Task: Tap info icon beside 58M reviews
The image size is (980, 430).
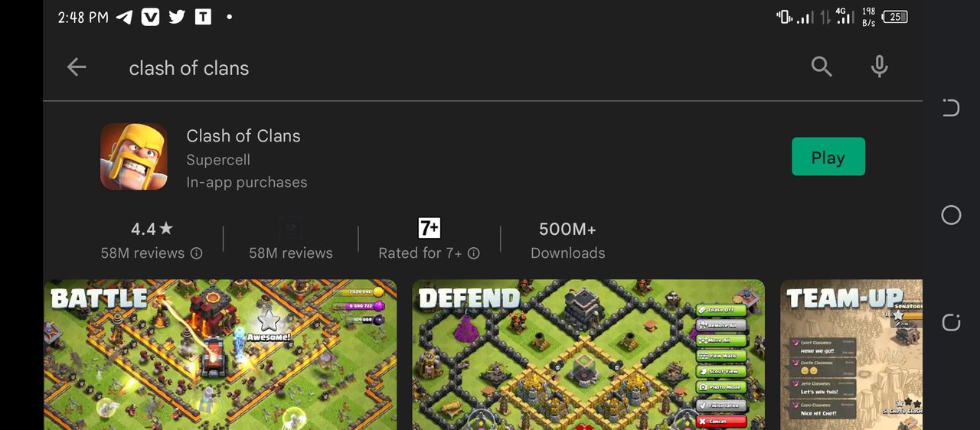Action: pyautogui.click(x=197, y=253)
